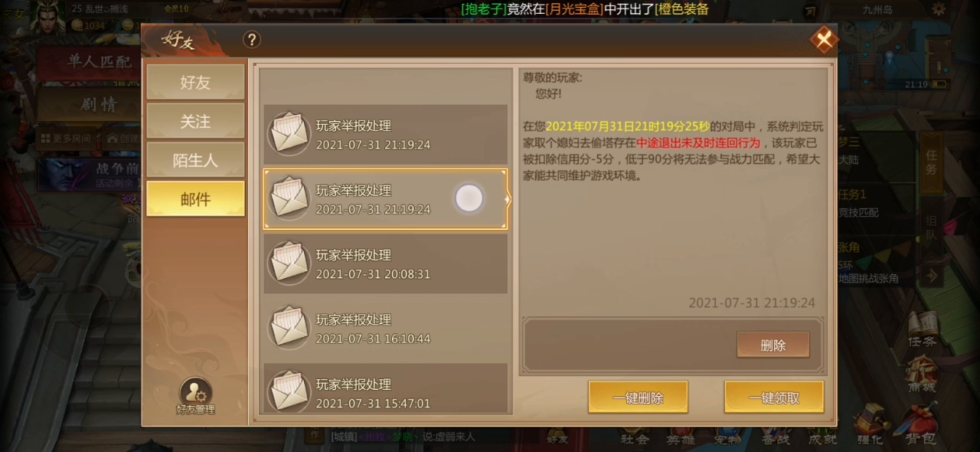
Task: Click envelope icon of 16:10:44 mail
Action: click(289, 328)
